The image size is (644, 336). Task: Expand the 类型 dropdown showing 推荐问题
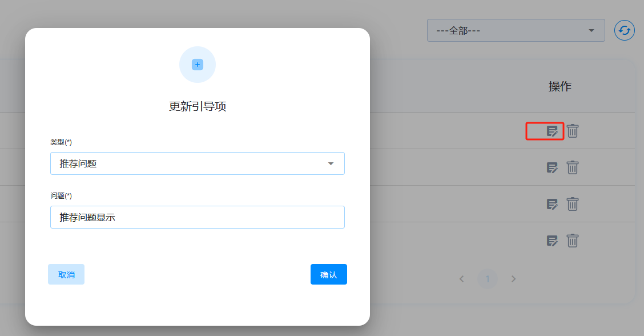point(197,163)
